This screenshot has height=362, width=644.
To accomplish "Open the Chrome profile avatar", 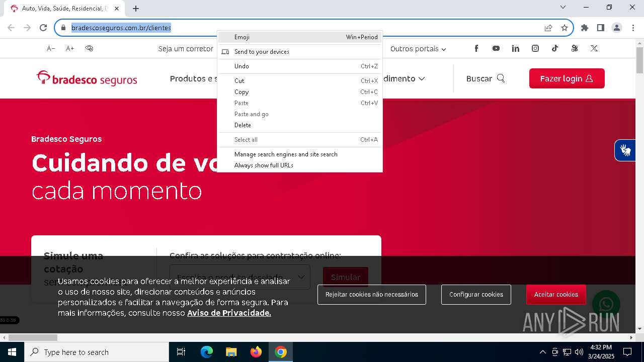I will (x=617, y=28).
